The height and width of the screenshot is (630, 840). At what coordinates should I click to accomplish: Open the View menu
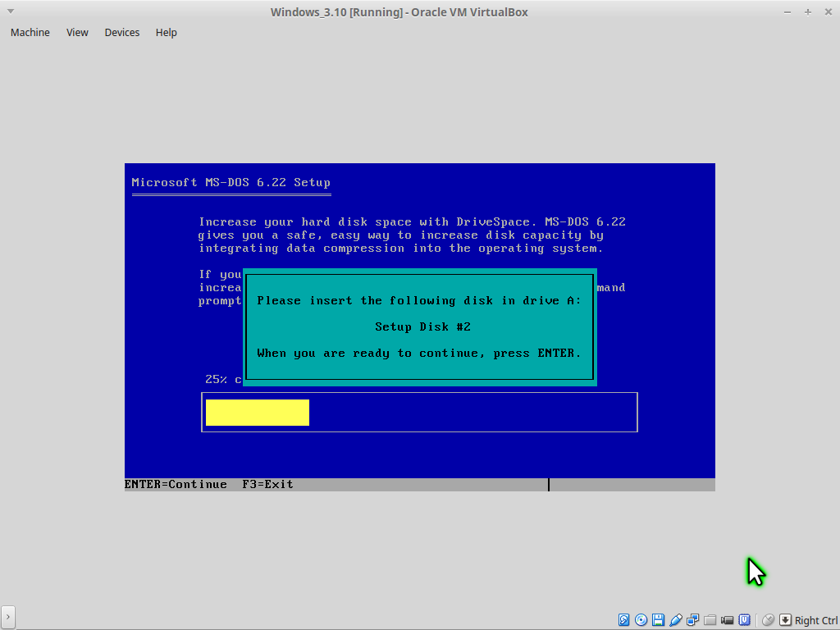click(x=77, y=33)
